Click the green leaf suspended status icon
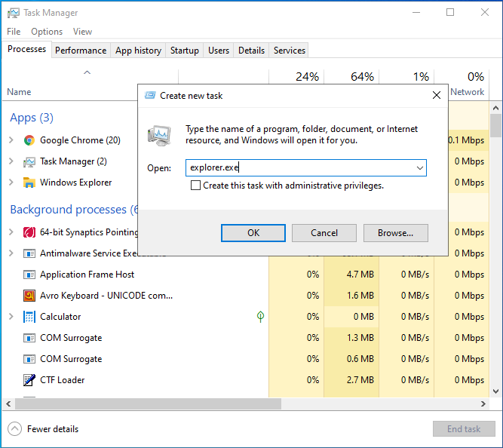Screen dimensions: 503x448 click(x=261, y=317)
